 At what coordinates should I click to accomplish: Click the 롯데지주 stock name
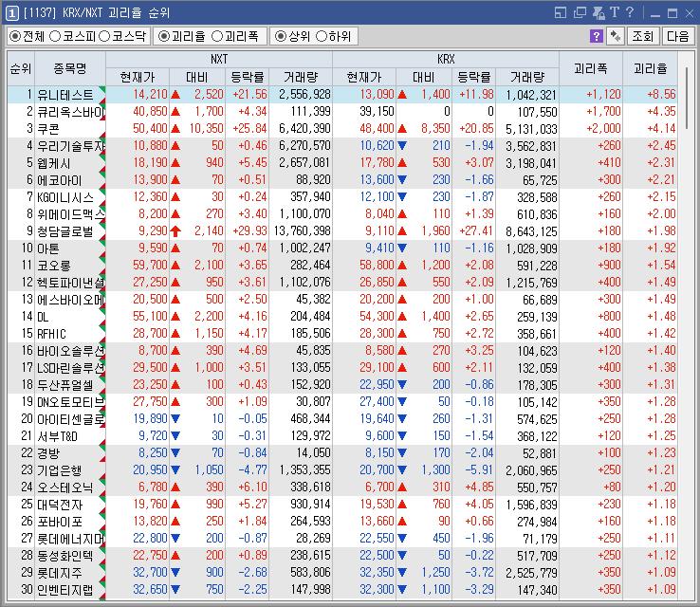pyautogui.click(x=60, y=573)
